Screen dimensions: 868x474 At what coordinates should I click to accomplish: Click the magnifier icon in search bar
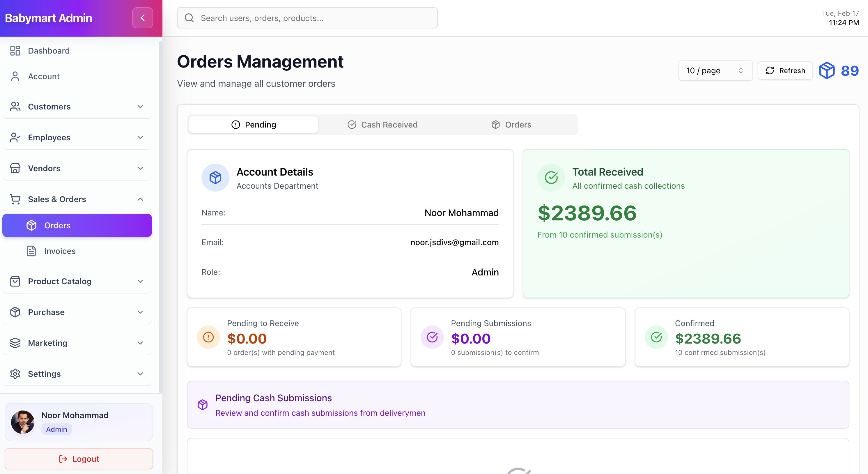point(189,18)
